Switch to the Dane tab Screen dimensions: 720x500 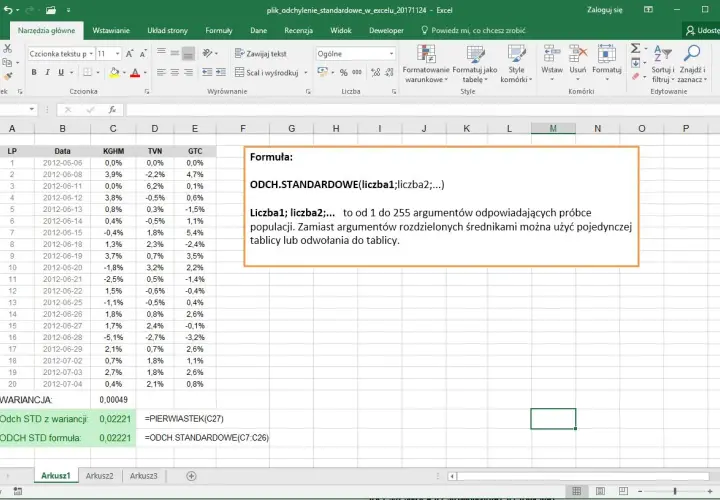[x=259, y=30]
